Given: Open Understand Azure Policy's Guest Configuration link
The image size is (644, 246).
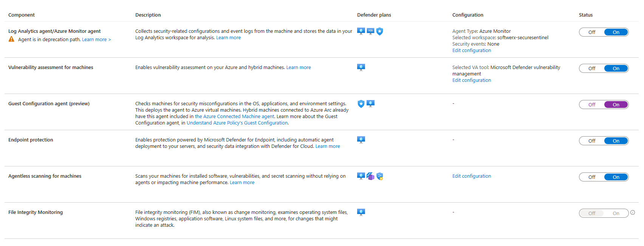Looking at the screenshot, I should [x=237, y=123].
